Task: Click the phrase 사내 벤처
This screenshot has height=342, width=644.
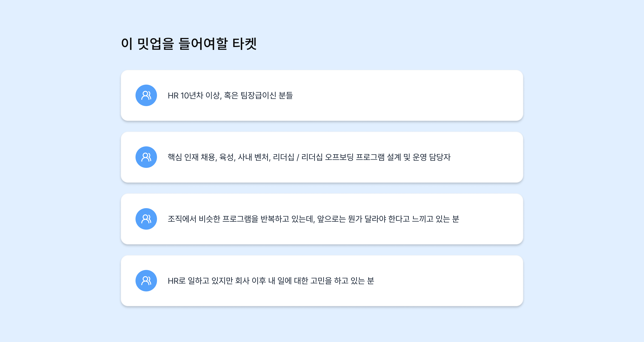Action: pos(254,157)
